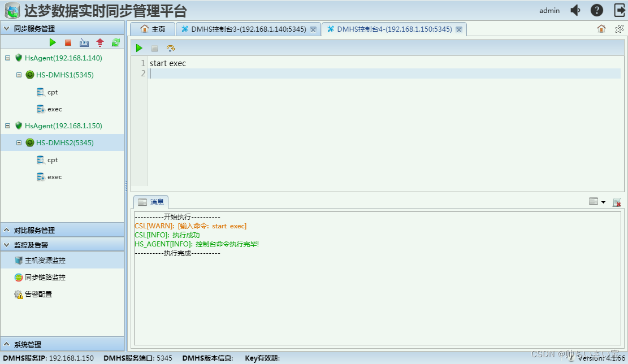Expand the 系统管理 panel
Screen dimensions: 628x364
click(6, 344)
